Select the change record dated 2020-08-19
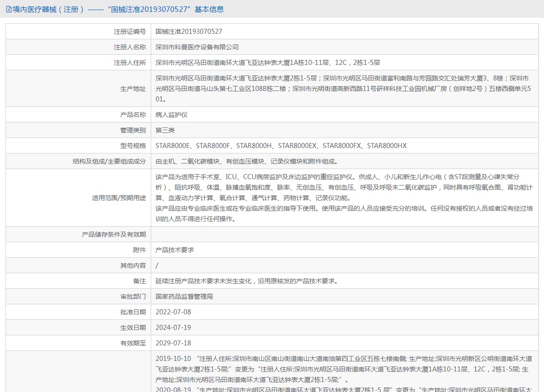The image size is (544, 392). click(x=344, y=389)
